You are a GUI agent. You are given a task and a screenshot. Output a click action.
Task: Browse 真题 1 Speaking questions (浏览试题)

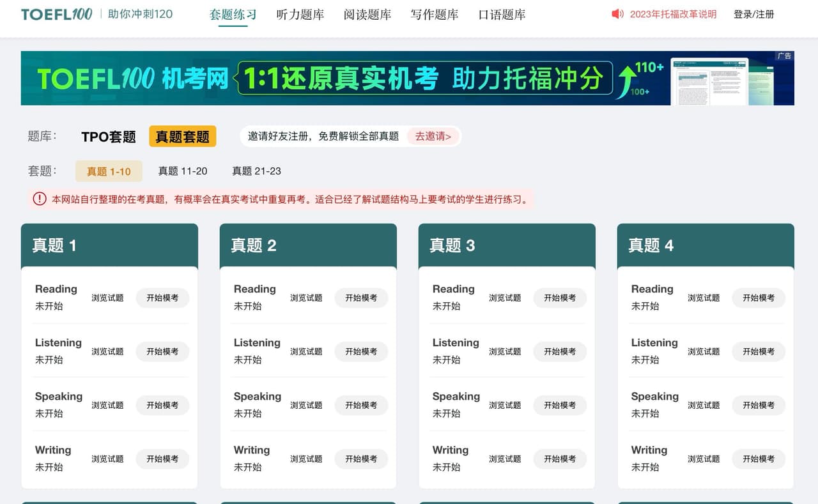coord(107,405)
